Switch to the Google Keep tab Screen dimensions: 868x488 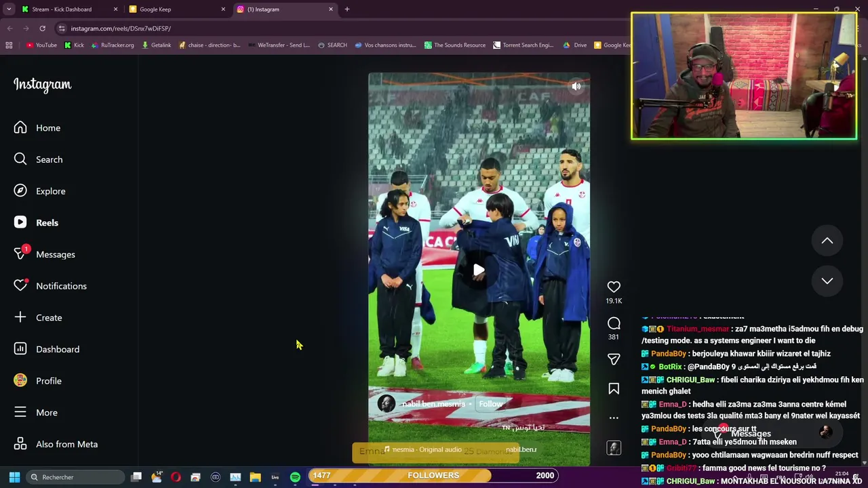click(x=178, y=9)
